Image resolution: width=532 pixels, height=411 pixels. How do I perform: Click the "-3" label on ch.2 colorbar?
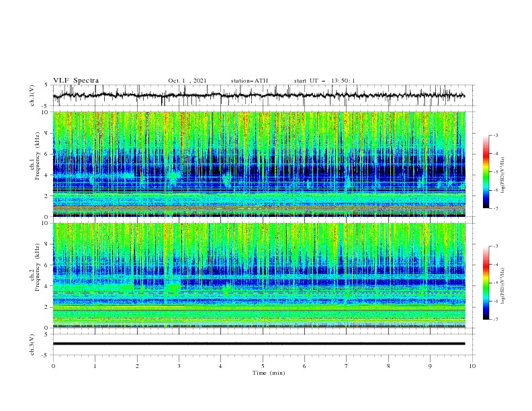[x=495, y=246]
